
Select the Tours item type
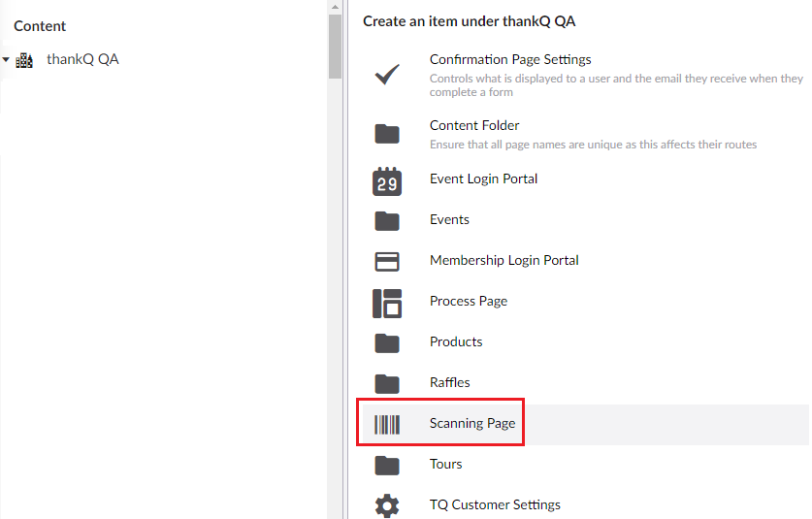446,464
